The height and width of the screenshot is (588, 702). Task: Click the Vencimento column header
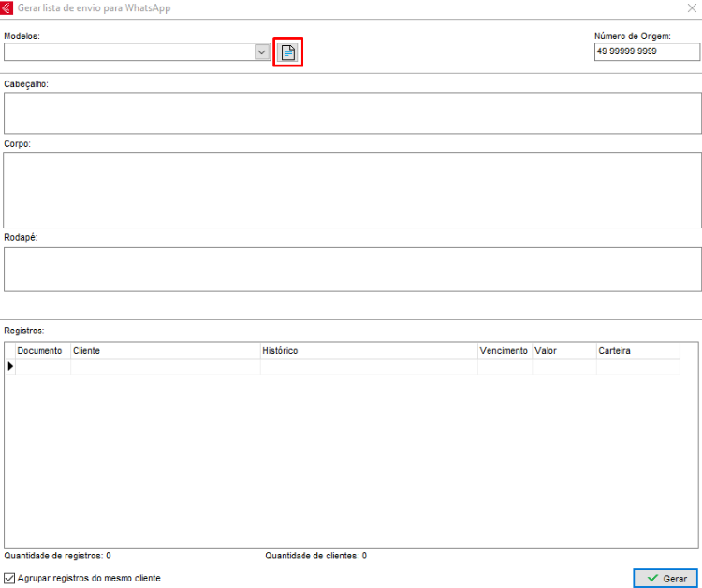pos(505,351)
